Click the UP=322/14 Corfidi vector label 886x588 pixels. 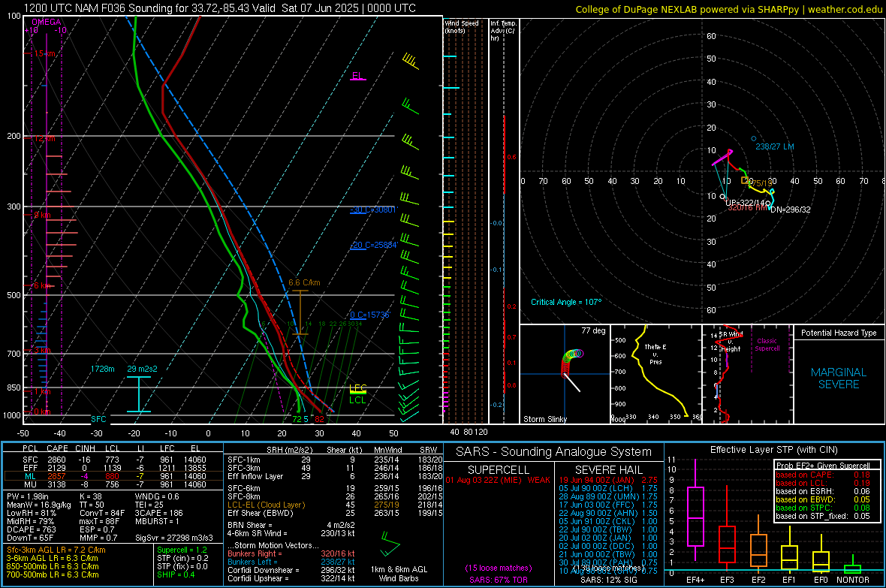point(745,203)
